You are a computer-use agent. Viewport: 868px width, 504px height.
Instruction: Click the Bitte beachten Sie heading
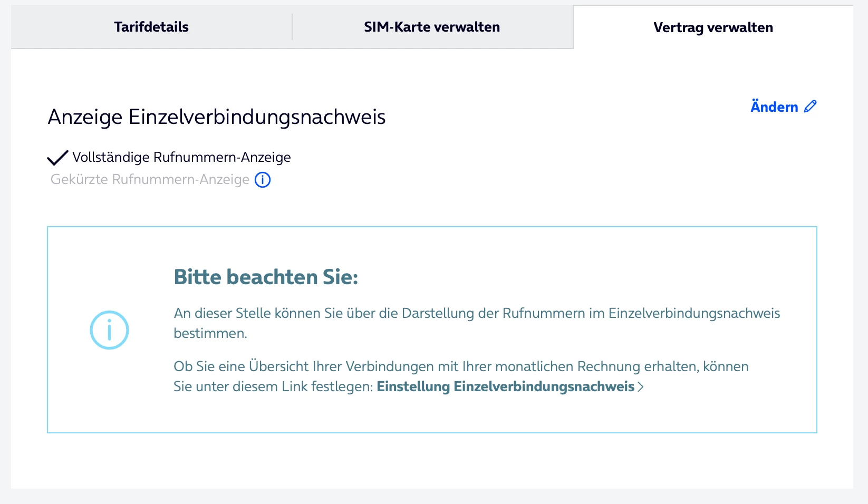[x=266, y=277]
